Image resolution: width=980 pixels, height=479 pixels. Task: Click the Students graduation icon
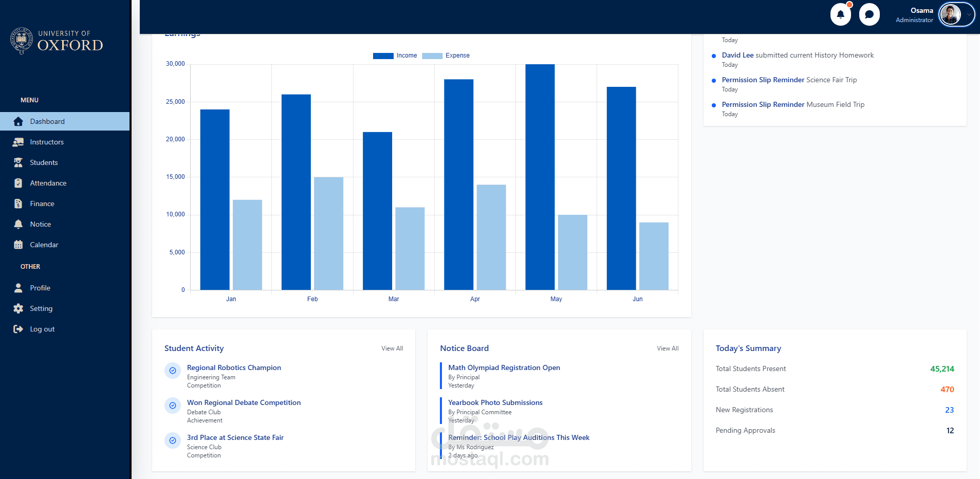click(x=19, y=162)
